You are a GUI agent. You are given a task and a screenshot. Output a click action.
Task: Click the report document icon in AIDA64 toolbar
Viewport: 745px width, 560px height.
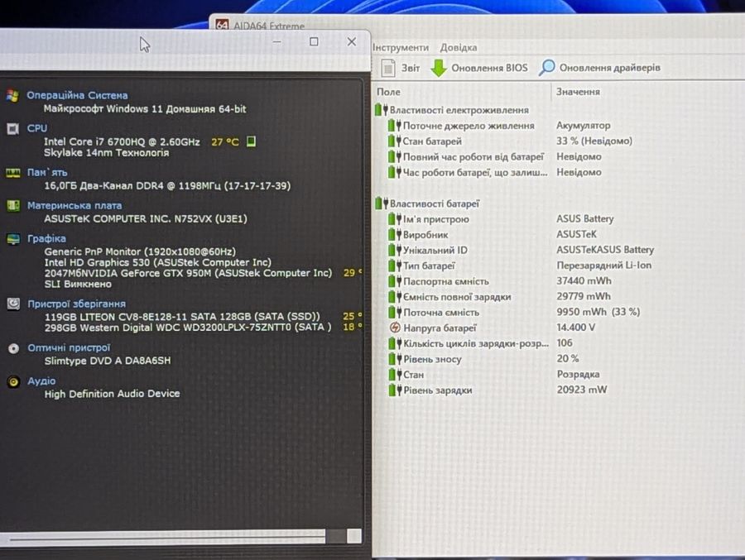tap(388, 68)
